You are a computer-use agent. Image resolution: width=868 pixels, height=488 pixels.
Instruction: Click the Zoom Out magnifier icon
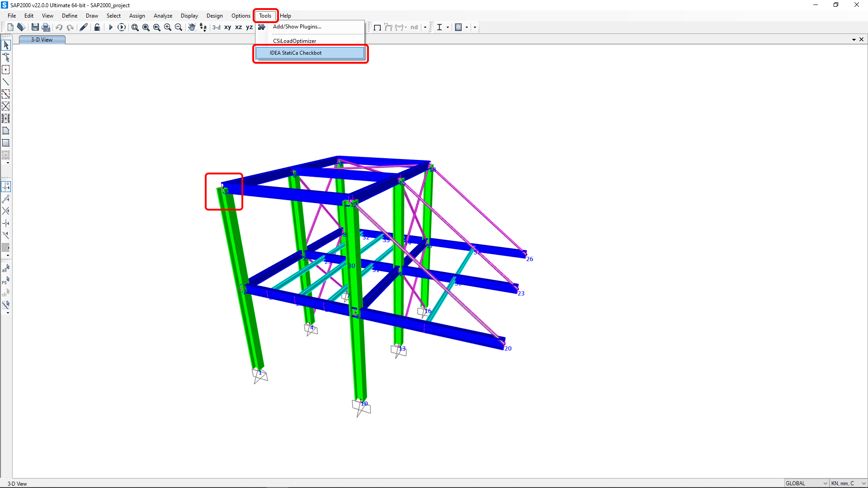(179, 27)
